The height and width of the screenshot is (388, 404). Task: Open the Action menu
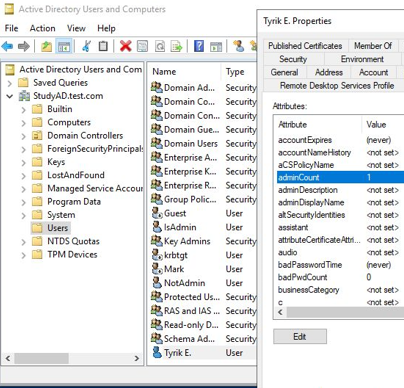point(42,28)
